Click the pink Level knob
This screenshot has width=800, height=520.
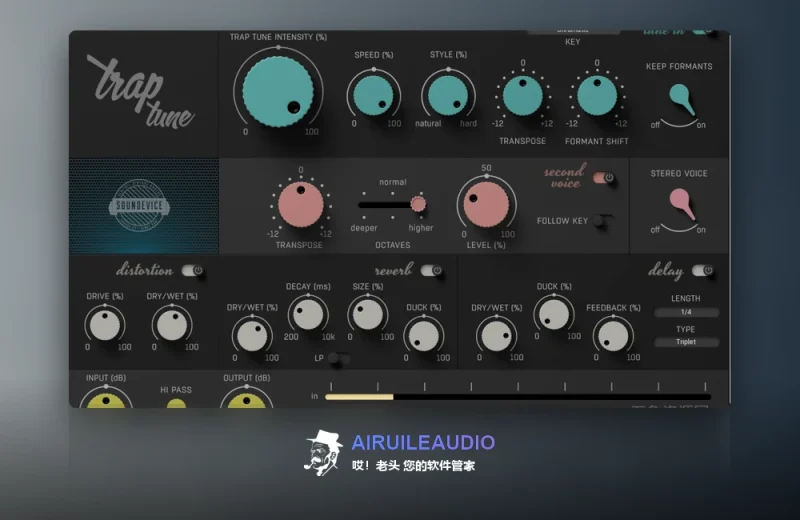[486, 204]
